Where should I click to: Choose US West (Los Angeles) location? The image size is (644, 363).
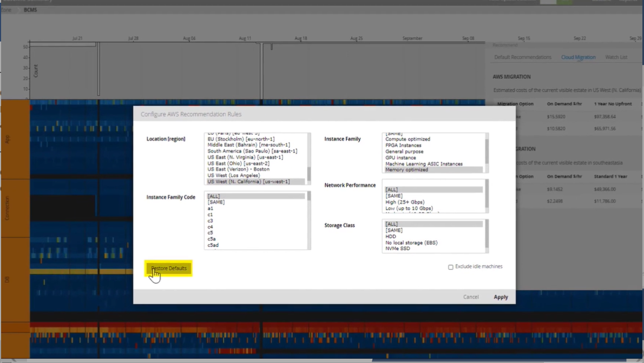[x=234, y=175]
